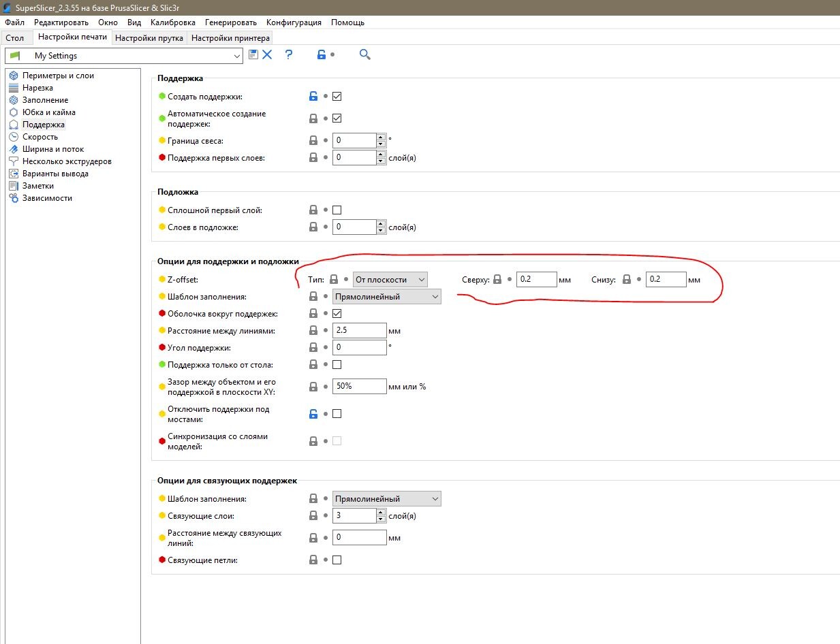Open the interface Шаблон заполнения dropdown
This screenshot has height=644, width=840.
[x=387, y=498]
